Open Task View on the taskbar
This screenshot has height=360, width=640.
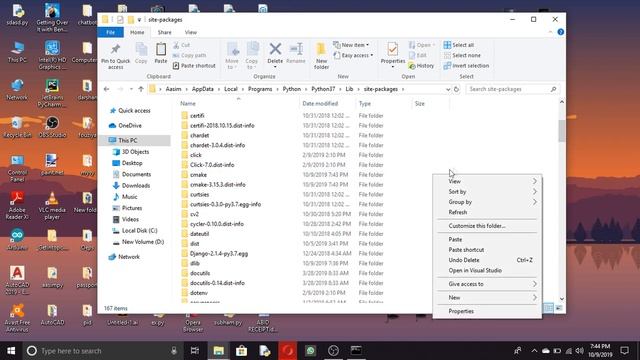pos(195,351)
